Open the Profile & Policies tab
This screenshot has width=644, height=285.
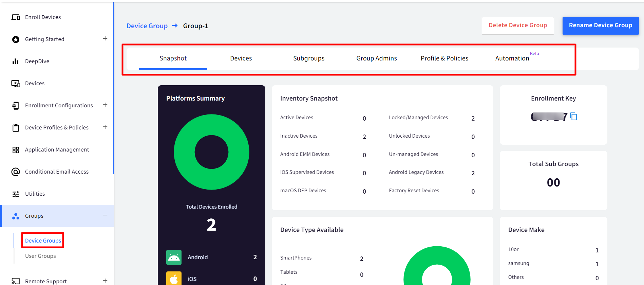click(444, 58)
